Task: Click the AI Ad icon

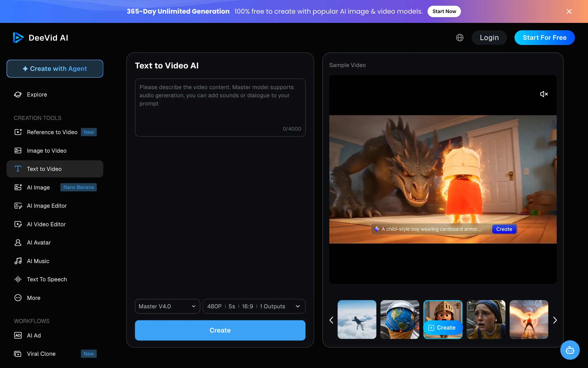Action: [18, 335]
